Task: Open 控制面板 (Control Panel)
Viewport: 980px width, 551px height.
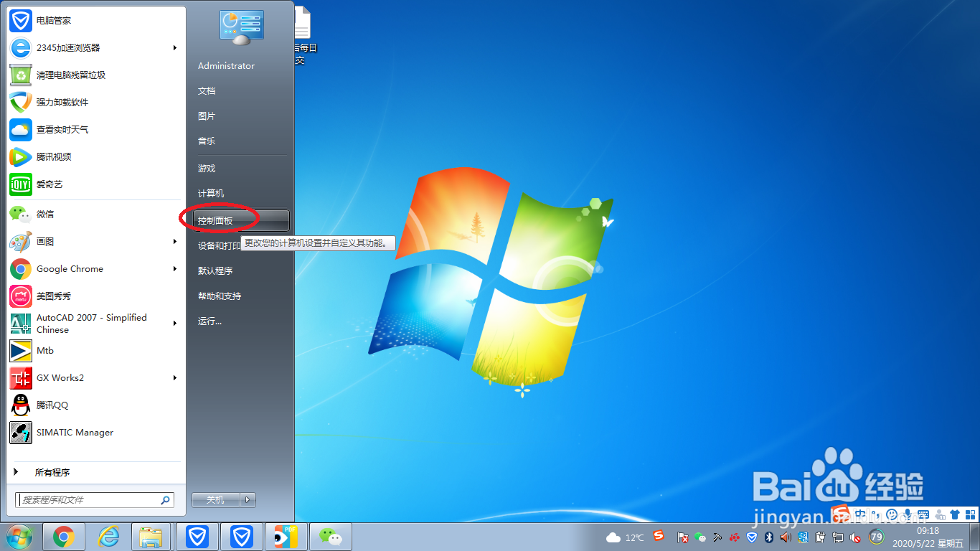Action: coord(241,220)
